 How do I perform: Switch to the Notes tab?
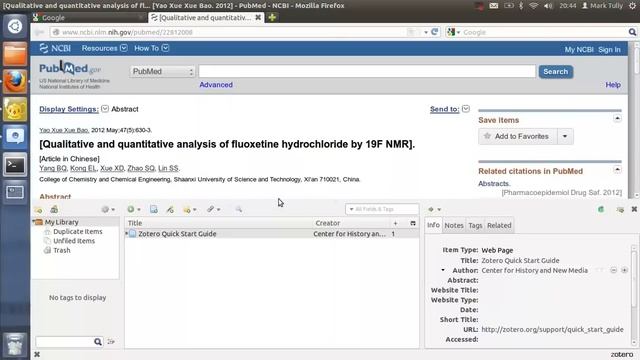[x=454, y=225]
